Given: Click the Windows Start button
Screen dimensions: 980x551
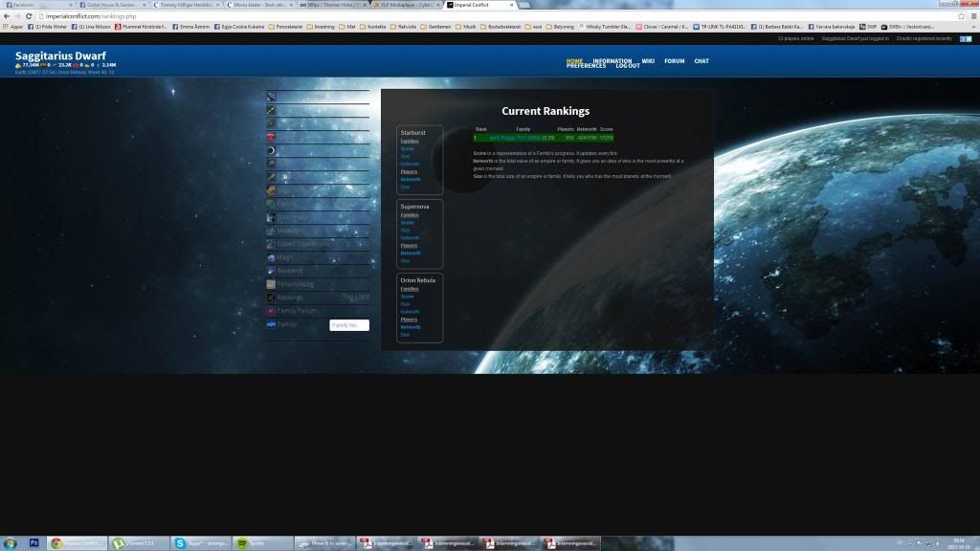Looking at the screenshot, I should (x=10, y=543).
